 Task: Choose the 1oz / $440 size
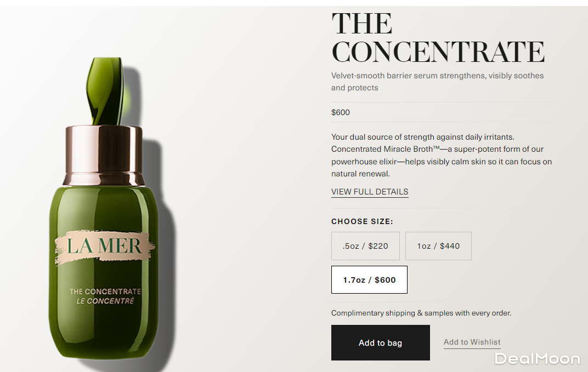[438, 246]
